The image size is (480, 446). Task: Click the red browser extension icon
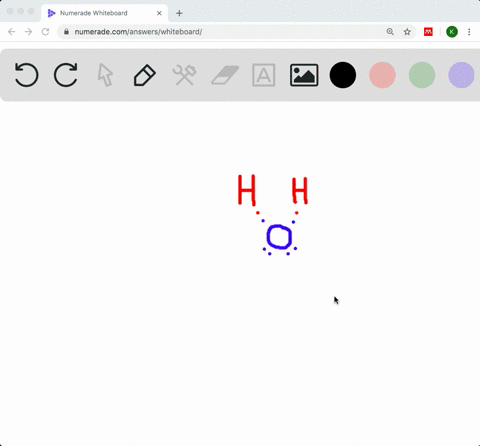tap(428, 32)
